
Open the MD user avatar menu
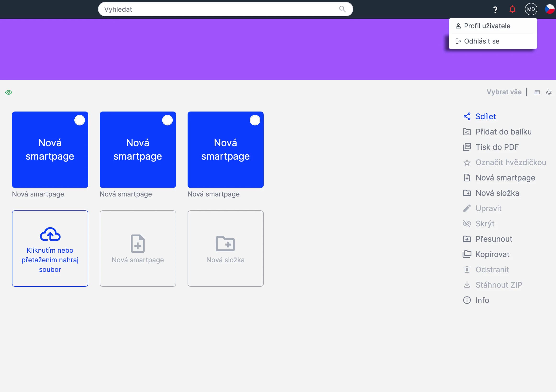click(531, 9)
